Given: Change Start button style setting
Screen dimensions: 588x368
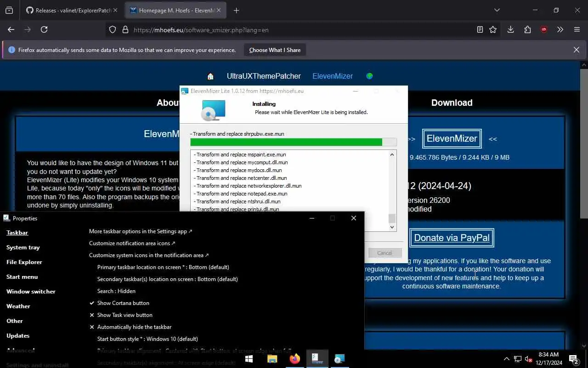Looking at the screenshot, I should (147, 339).
